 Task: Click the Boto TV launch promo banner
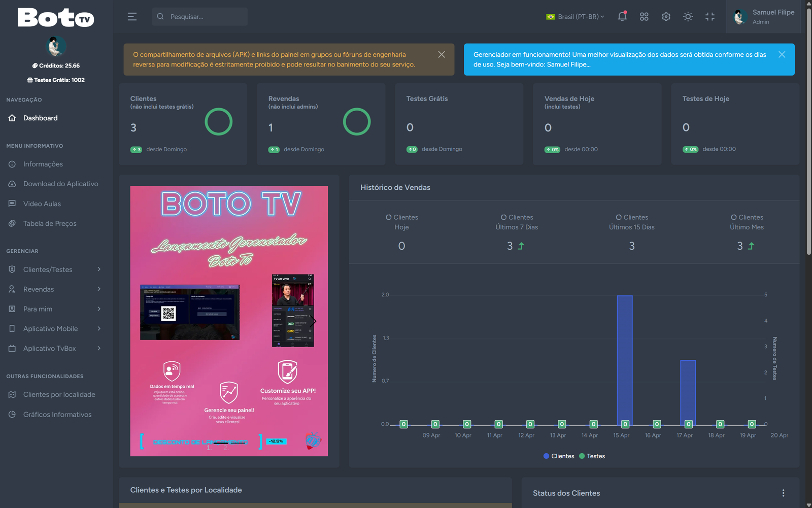click(x=229, y=321)
